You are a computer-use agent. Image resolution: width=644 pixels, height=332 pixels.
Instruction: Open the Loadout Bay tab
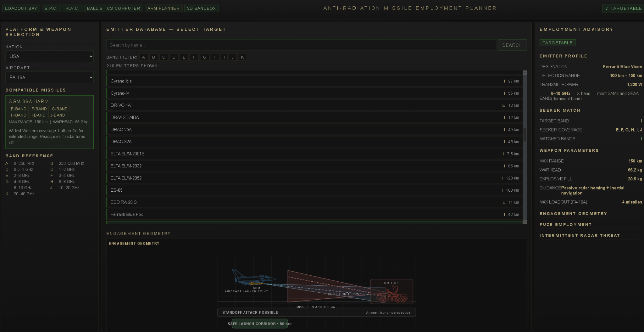pos(21,8)
